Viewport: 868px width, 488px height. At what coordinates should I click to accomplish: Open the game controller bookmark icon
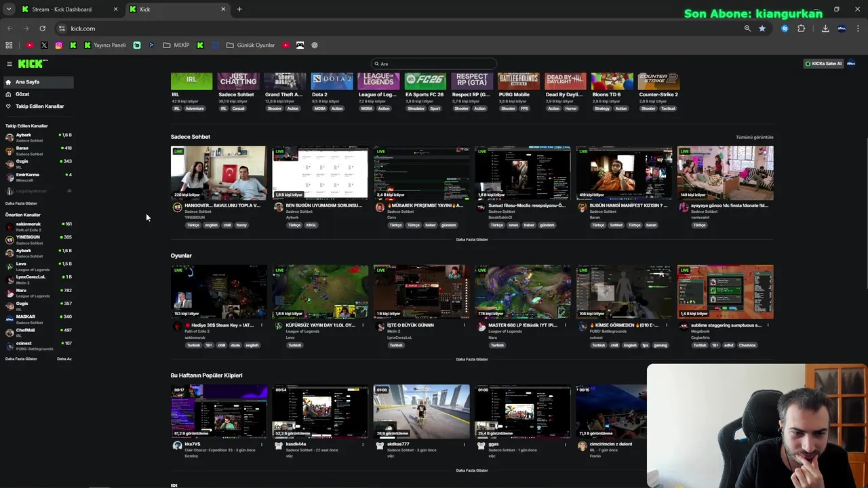pos(300,45)
